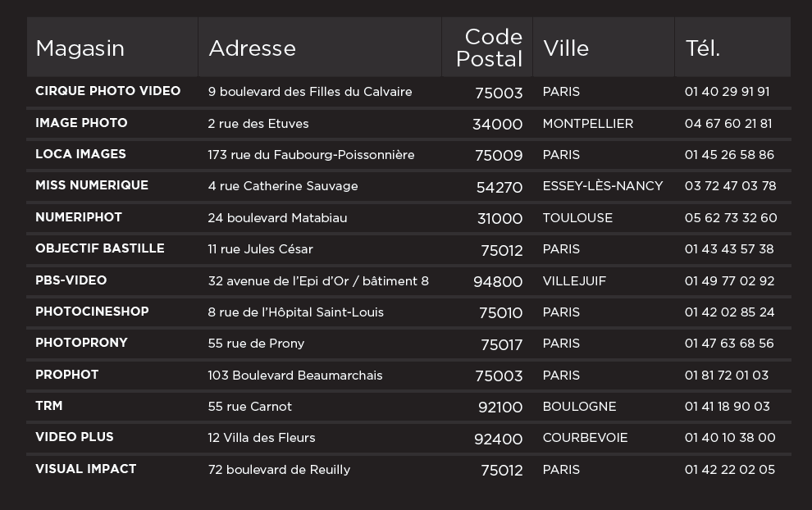Click address 103 Boulevard Beaumarchais
The width and height of the screenshot is (812, 510).
pyautogui.click(x=295, y=376)
